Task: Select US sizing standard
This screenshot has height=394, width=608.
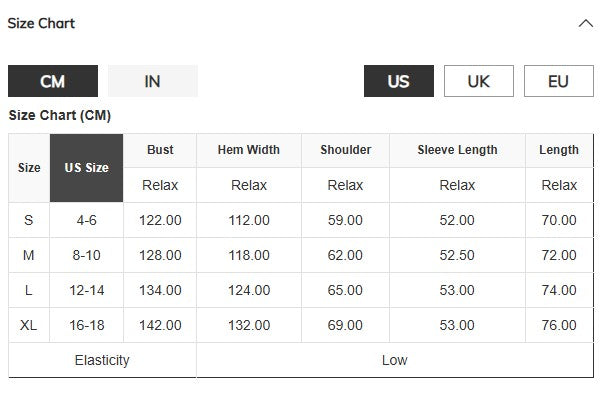Action: pyautogui.click(x=399, y=81)
